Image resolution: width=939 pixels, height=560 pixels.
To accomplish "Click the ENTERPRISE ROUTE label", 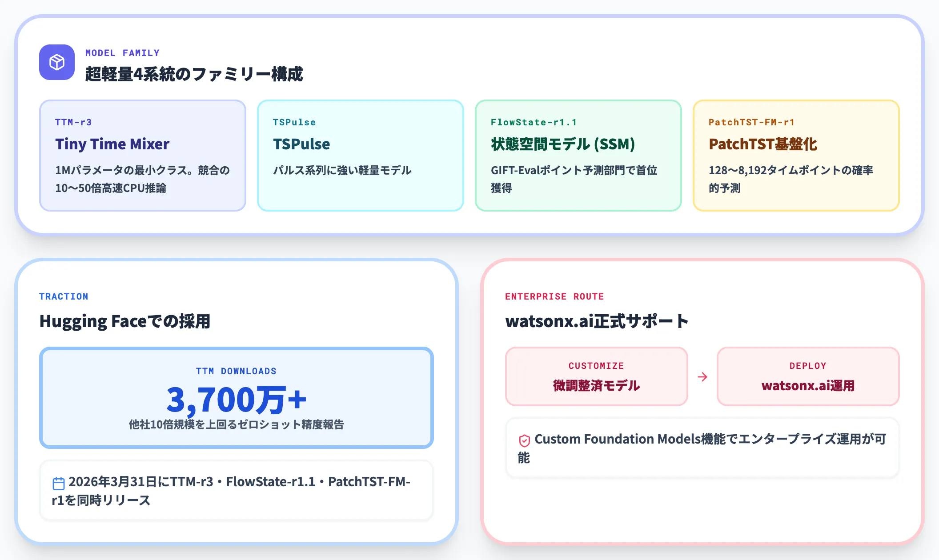I will tap(554, 296).
